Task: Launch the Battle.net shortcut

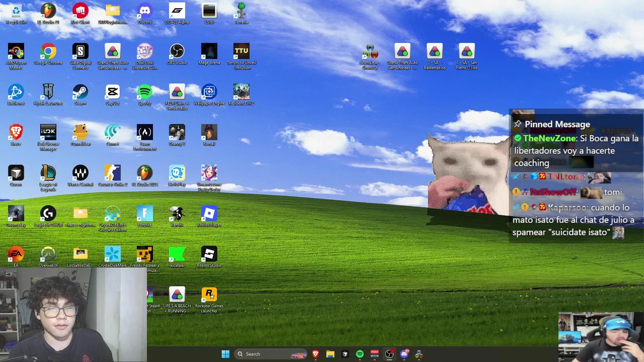Action: coord(16,95)
